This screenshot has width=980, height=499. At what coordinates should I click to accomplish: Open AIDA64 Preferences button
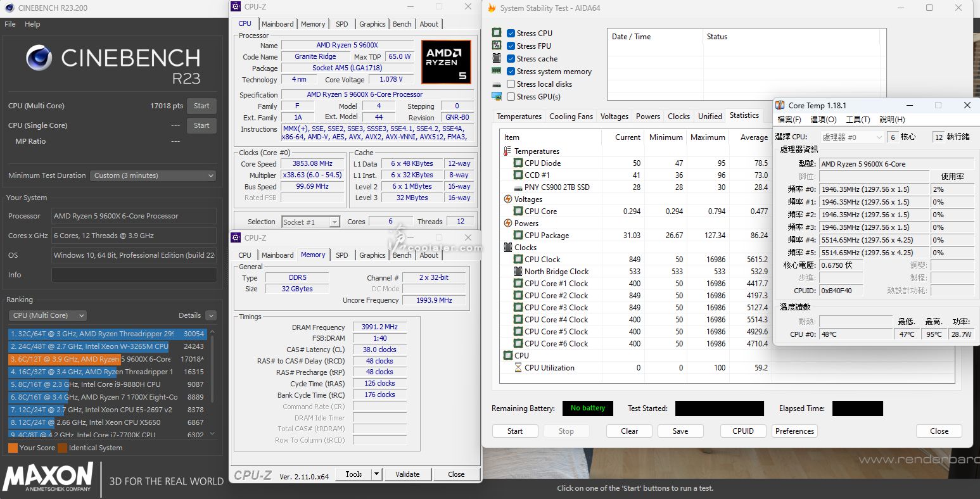794,431
